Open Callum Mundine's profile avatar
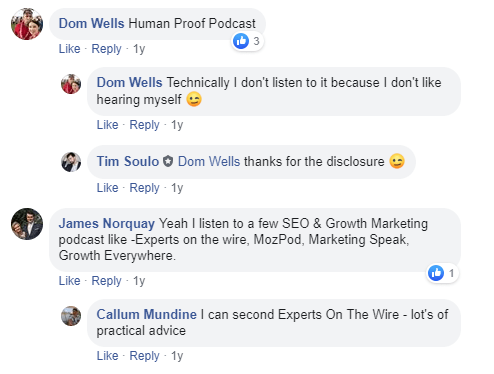The image size is (494, 374). point(71,316)
